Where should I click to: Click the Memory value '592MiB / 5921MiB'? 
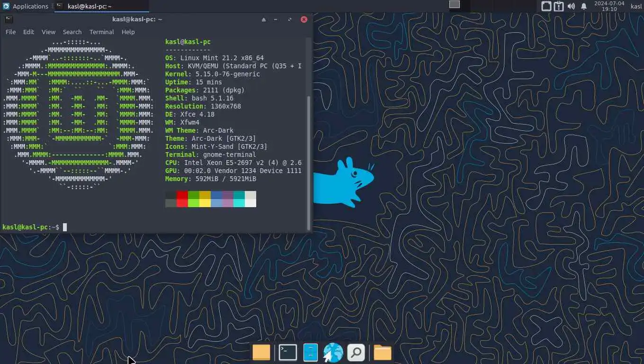(x=226, y=179)
